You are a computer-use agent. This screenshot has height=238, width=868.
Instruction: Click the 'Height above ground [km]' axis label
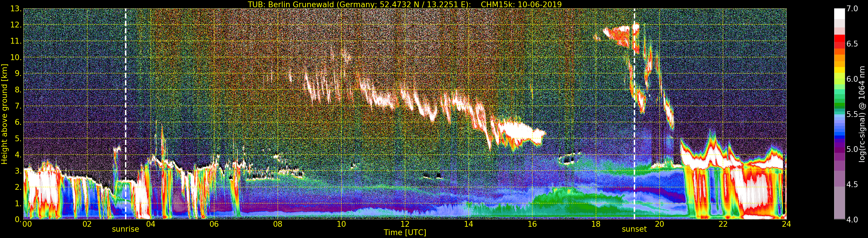coord(4,114)
